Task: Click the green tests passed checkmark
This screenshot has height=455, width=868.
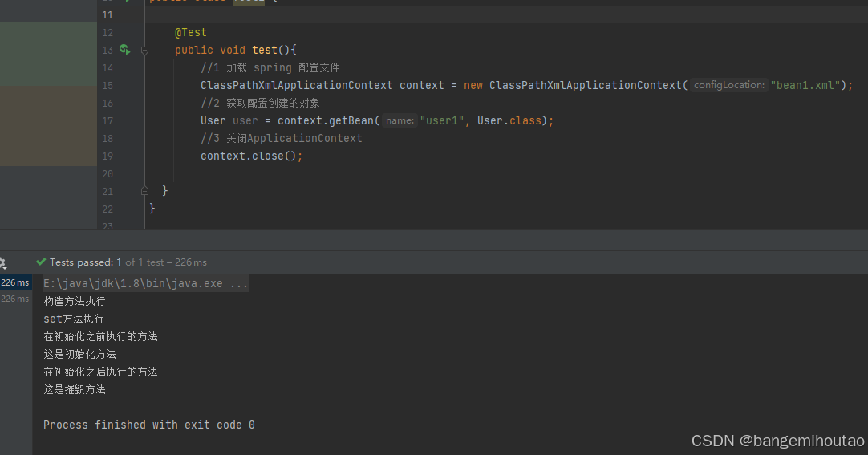Action: tap(41, 262)
